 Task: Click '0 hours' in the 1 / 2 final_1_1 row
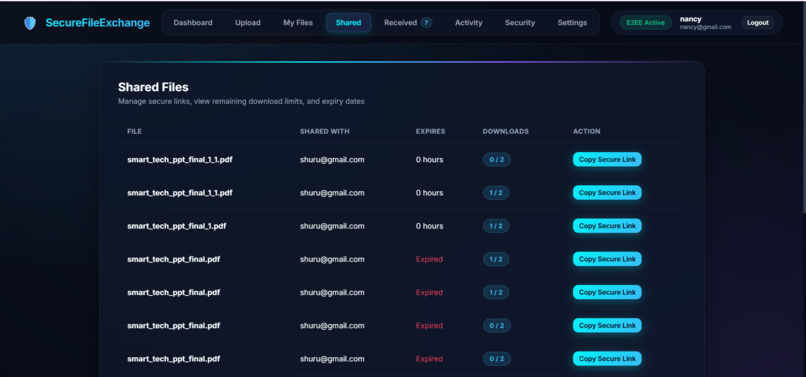pos(429,193)
